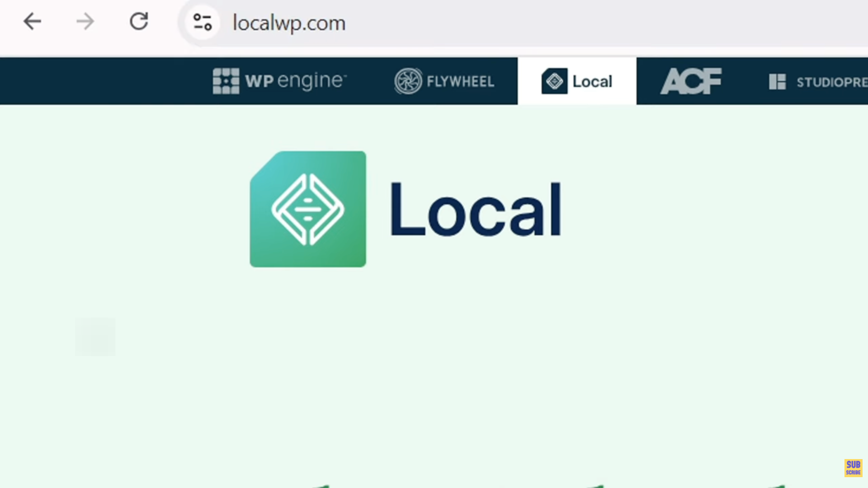Click the browser forward arrow
The image size is (868, 488).
tap(85, 22)
